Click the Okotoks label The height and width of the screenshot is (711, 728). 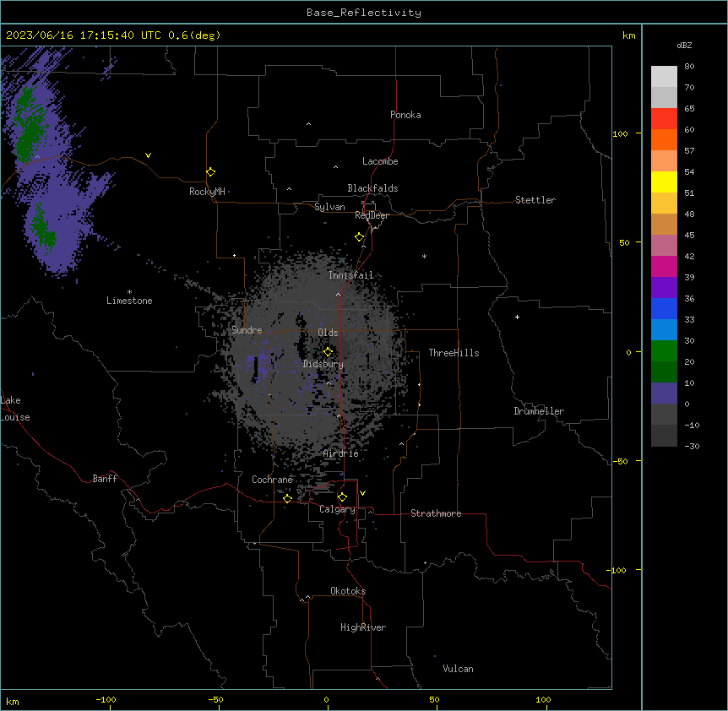pos(348,591)
